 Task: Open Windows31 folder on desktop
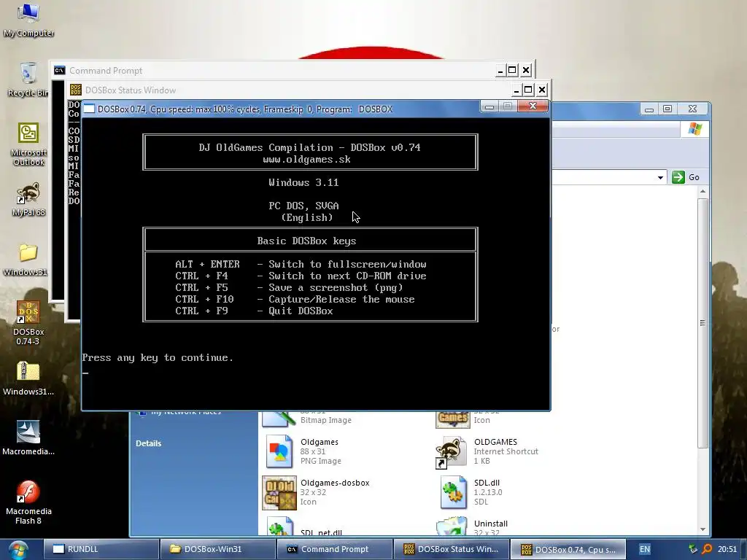point(26,259)
